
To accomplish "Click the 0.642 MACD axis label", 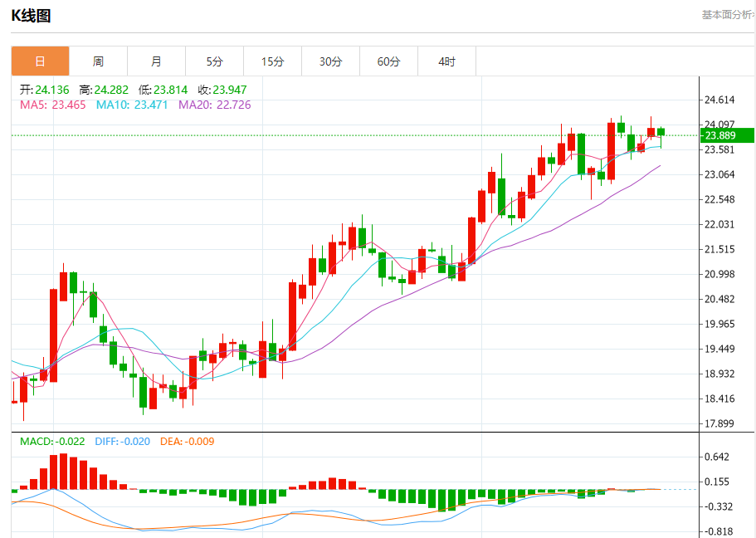I will tap(717, 457).
